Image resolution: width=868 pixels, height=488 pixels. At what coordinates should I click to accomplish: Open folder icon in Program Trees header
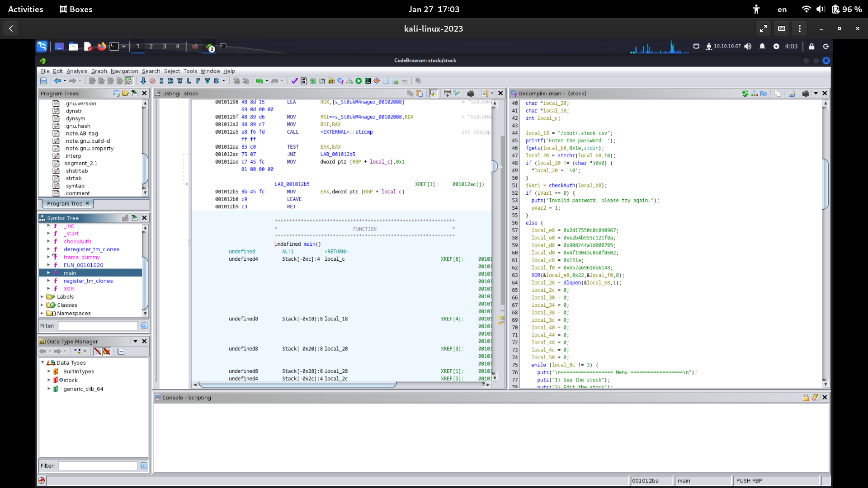[x=125, y=94]
